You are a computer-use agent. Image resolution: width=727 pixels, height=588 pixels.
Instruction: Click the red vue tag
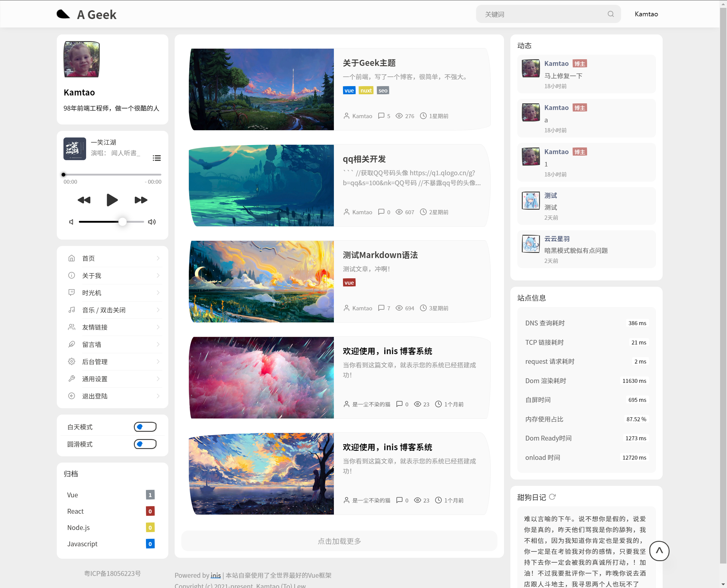[349, 283]
